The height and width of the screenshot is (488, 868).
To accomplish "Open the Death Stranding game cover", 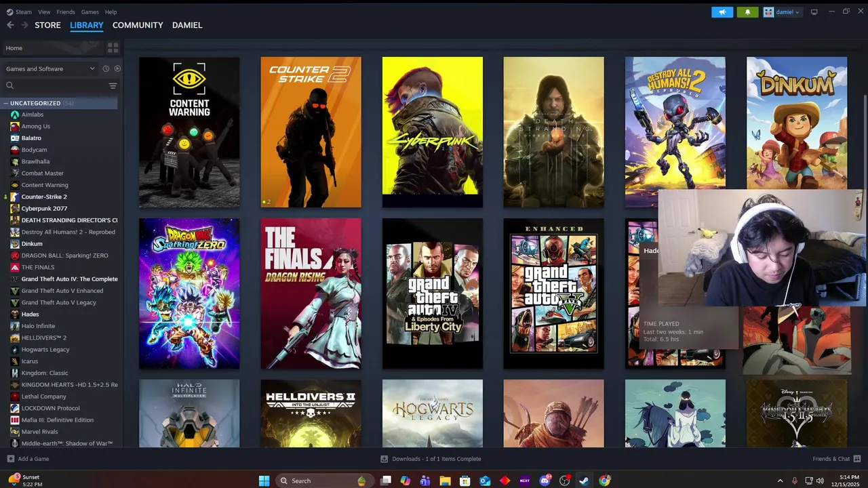I will coord(553,132).
